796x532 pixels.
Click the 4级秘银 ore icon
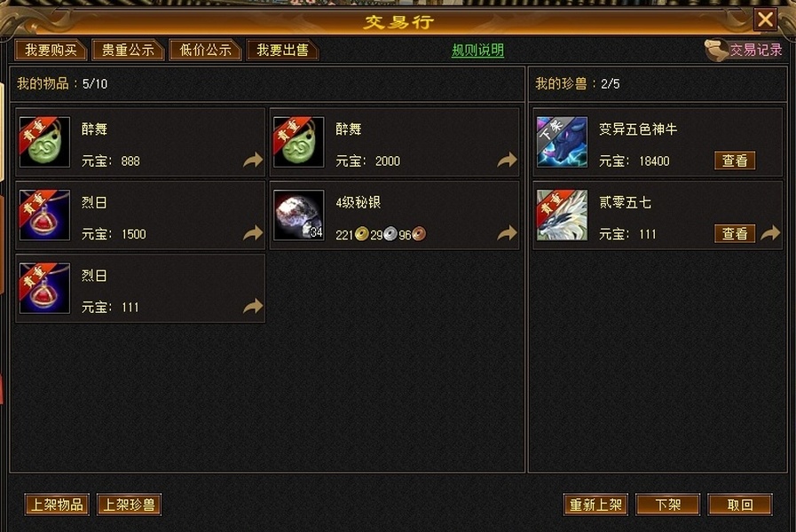tap(298, 215)
